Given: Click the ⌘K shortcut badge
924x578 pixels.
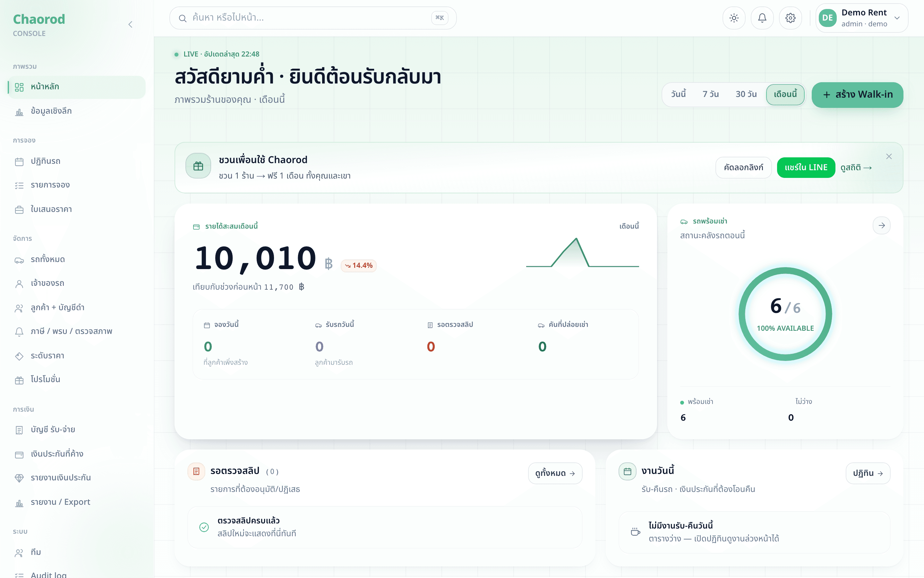Looking at the screenshot, I should point(440,18).
